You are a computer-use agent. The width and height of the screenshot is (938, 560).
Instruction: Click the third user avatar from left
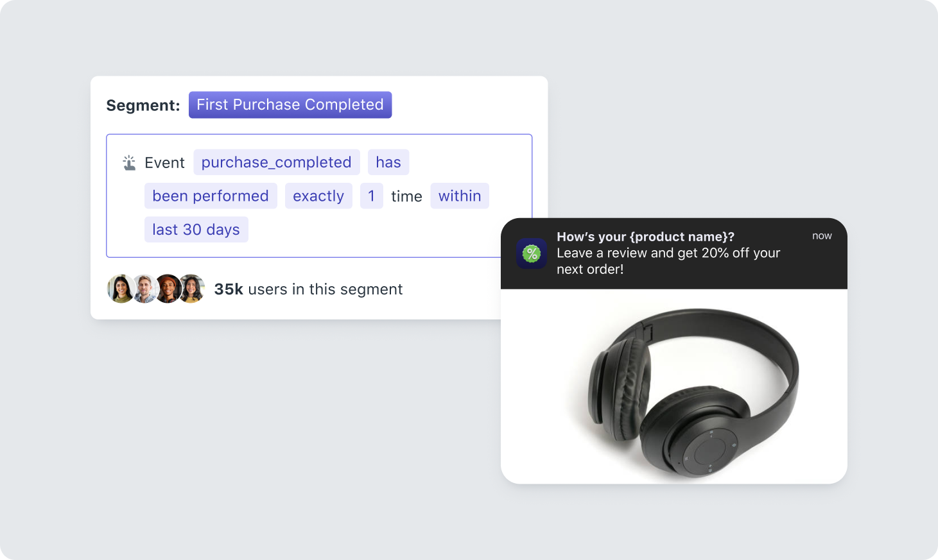click(168, 289)
